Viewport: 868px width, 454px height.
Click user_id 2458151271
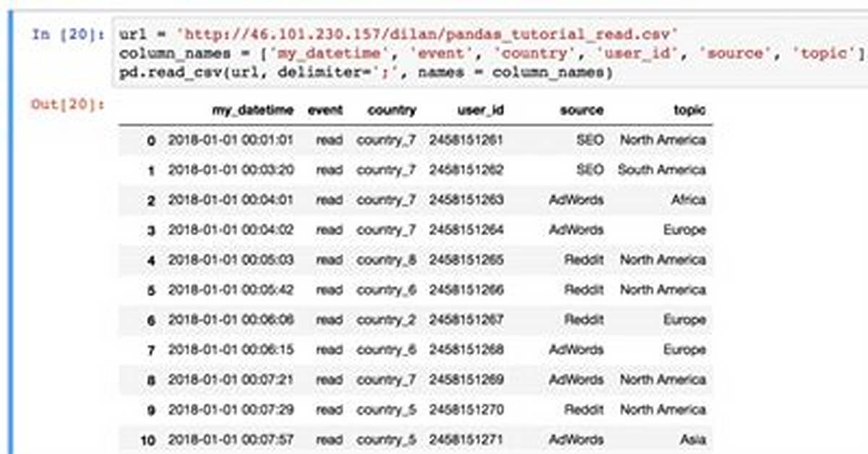point(467,440)
